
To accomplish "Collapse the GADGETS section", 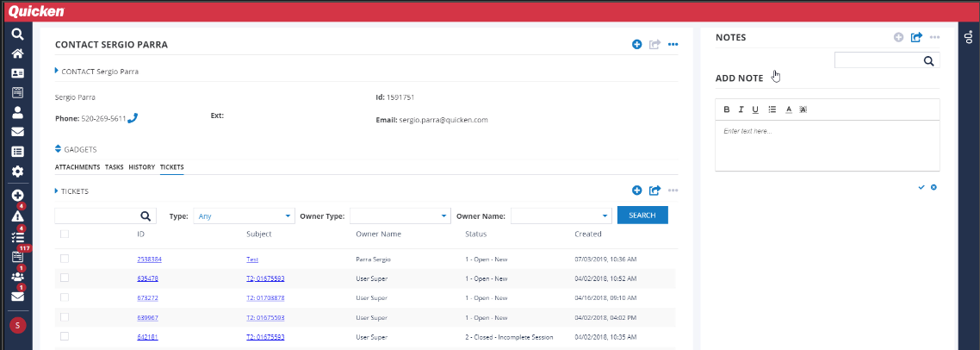I will (x=58, y=149).
